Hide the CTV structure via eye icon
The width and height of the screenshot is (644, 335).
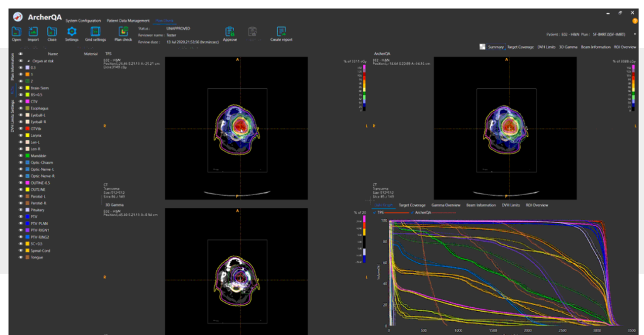(21, 101)
